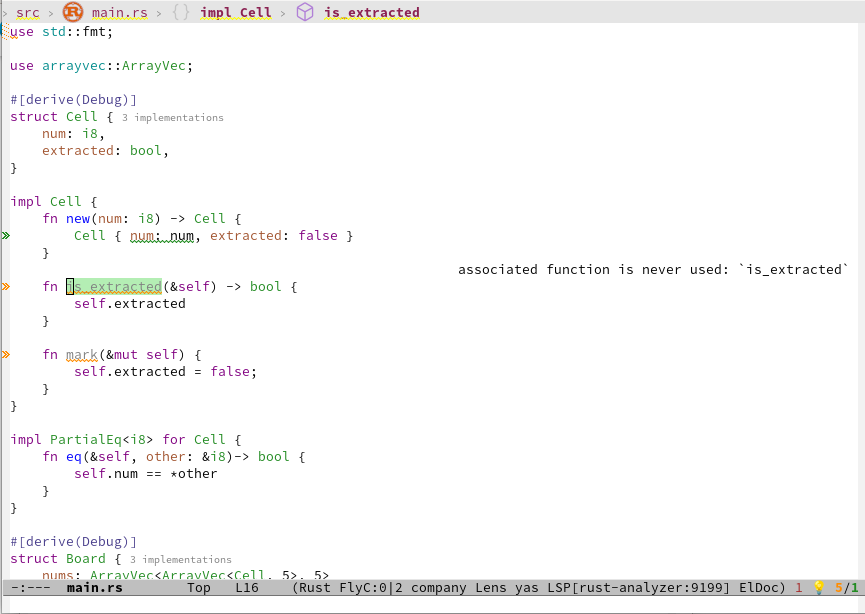The width and height of the screenshot is (865, 614).
Task: Click PartialEq<i8> in the impl line
Action: point(102,440)
